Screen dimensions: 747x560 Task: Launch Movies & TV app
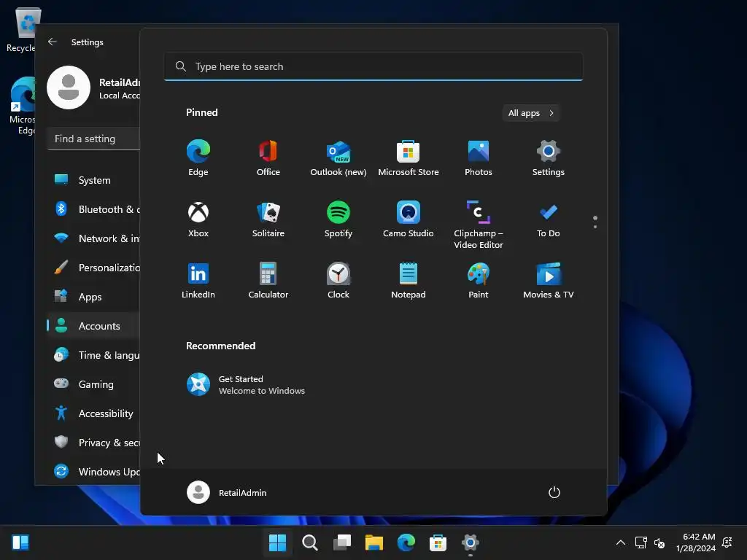point(549,281)
